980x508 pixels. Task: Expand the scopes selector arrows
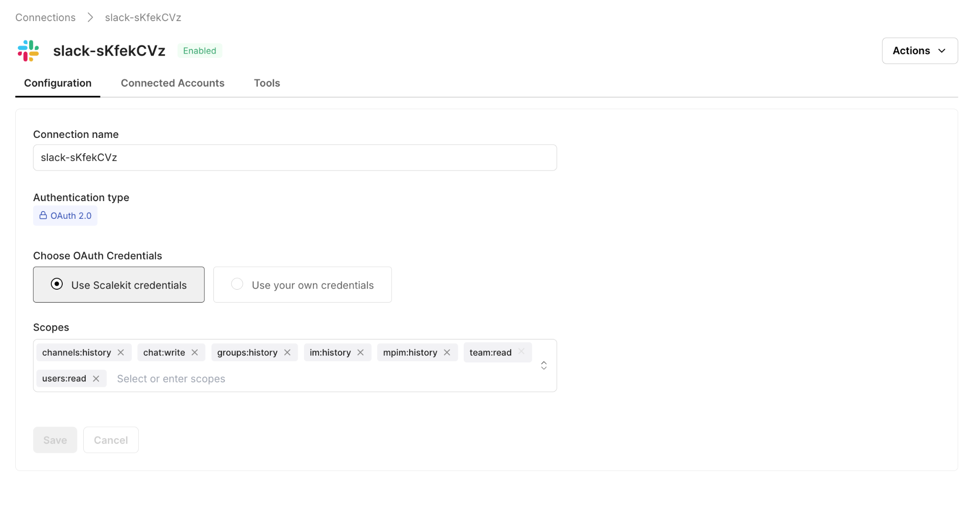point(544,365)
